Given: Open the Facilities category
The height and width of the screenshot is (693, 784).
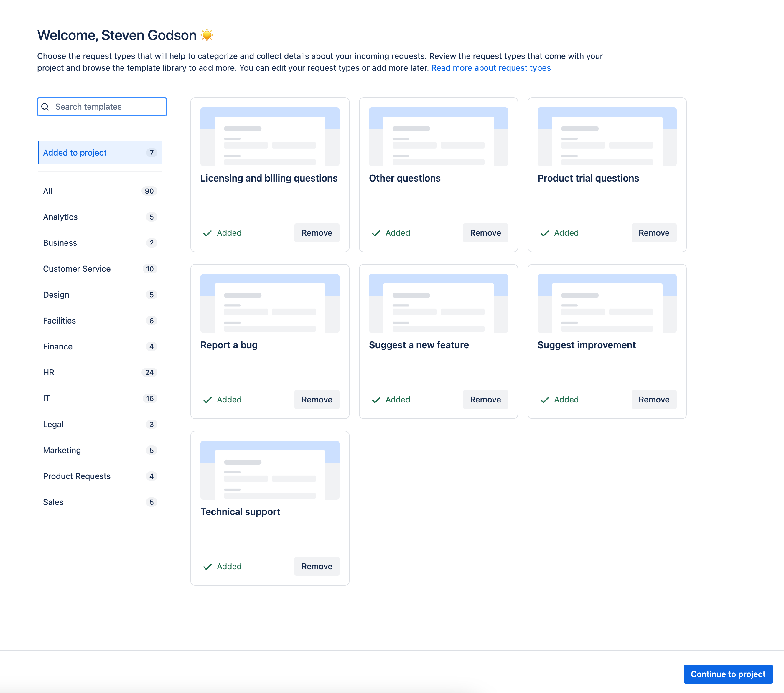Looking at the screenshot, I should pos(100,321).
